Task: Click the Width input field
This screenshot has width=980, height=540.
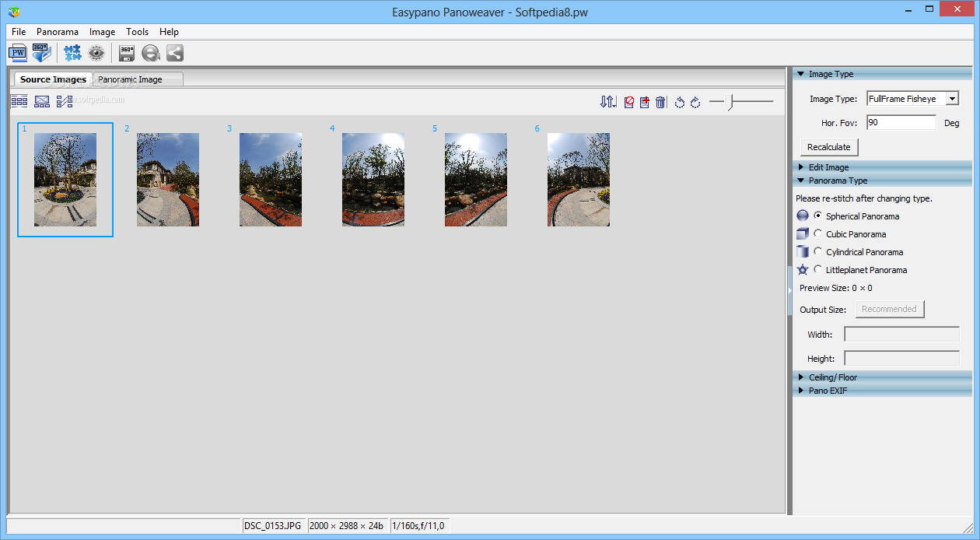Action: point(901,335)
